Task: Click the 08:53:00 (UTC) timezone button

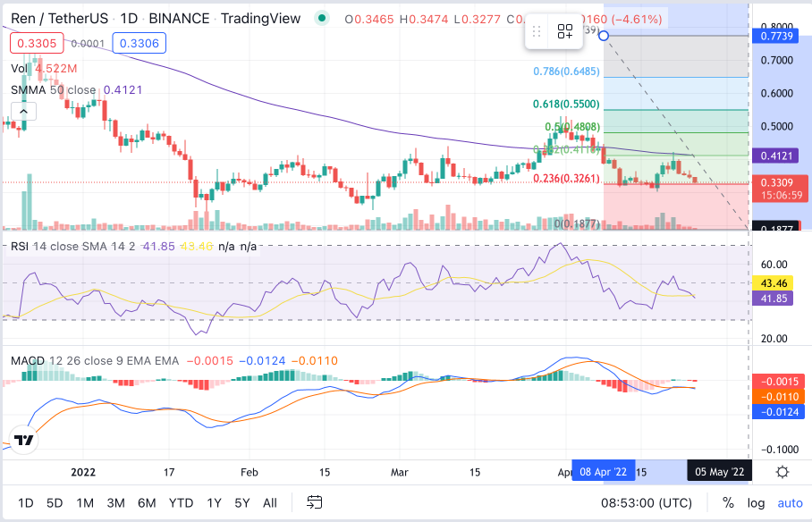Action: [647, 503]
